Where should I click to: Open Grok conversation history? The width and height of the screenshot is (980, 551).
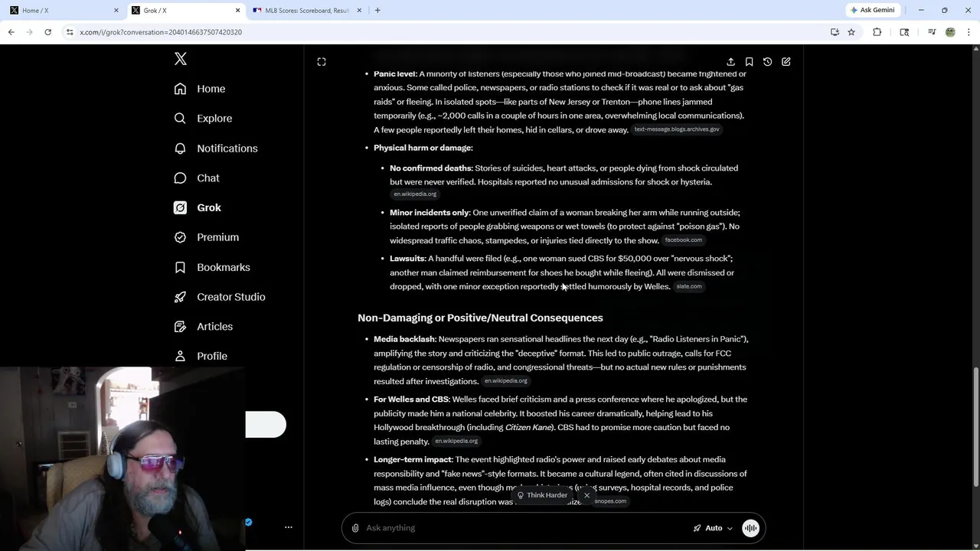767,62
